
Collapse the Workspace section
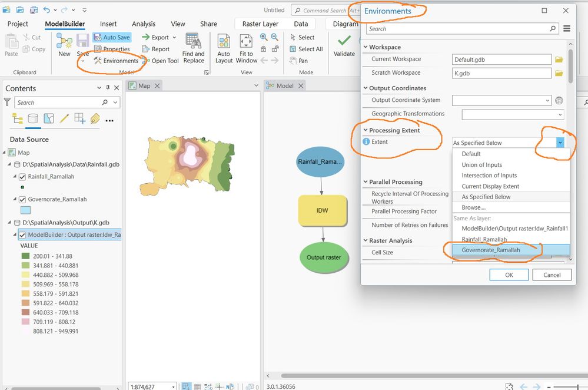pyautogui.click(x=366, y=47)
